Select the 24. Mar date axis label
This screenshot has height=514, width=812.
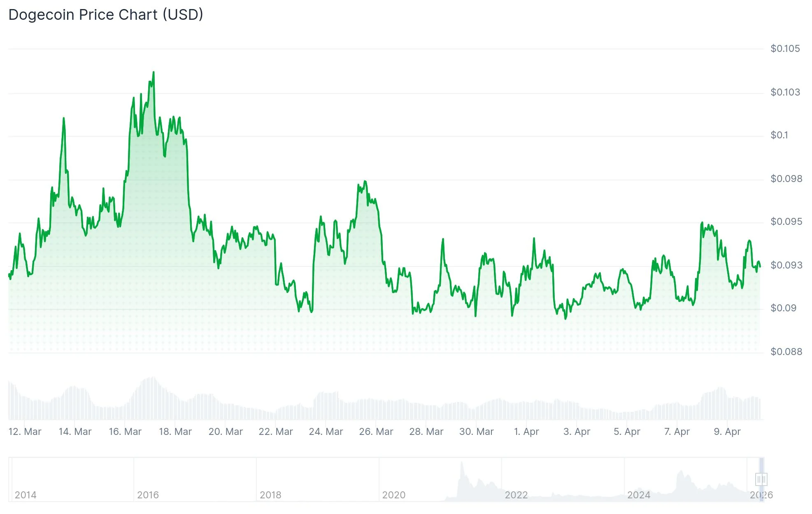[x=326, y=432]
